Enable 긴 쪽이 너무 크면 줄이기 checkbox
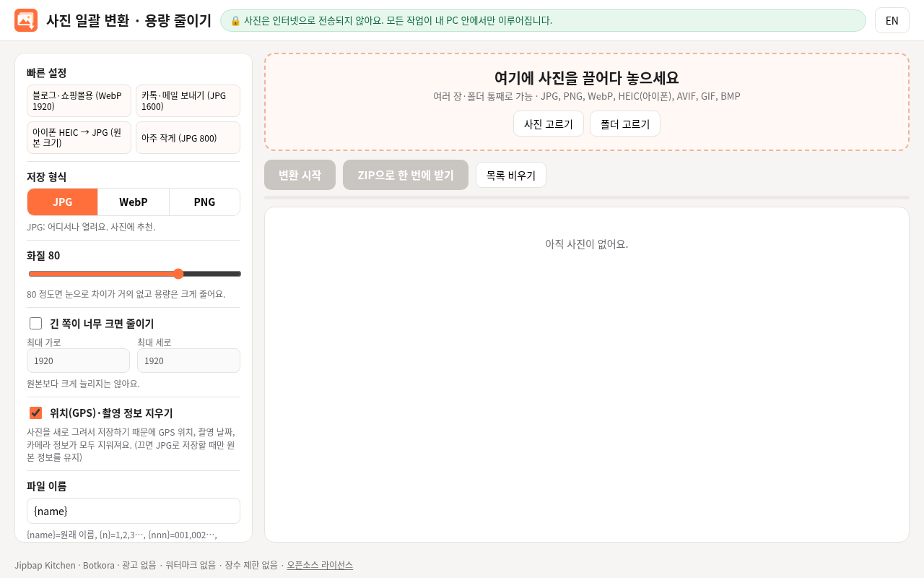Viewport: 924px width, 578px height. 35,323
